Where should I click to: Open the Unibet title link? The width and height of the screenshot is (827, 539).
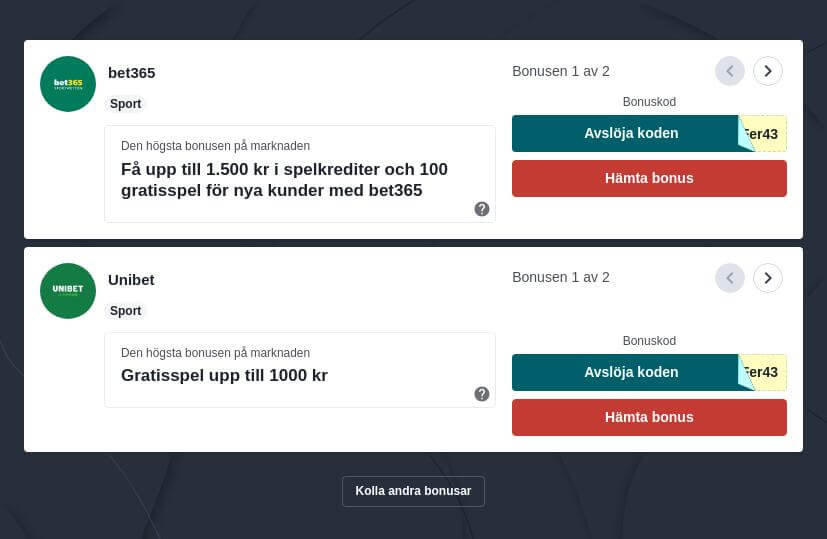coord(131,280)
